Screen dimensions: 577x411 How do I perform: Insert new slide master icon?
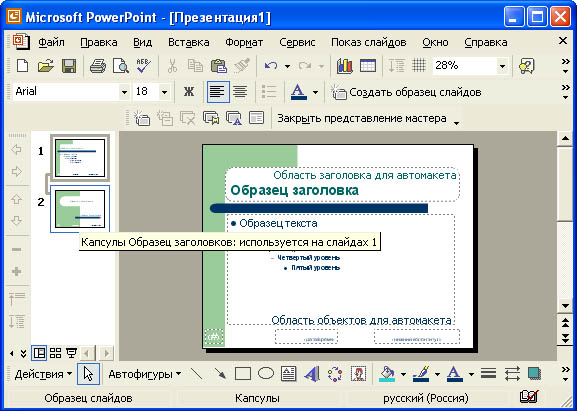(x=142, y=118)
